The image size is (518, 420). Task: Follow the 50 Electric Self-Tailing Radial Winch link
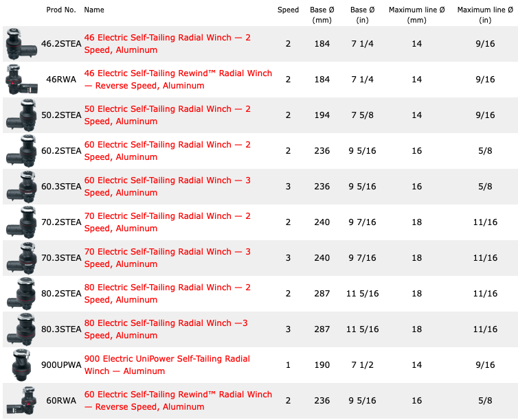pyautogui.click(x=167, y=115)
